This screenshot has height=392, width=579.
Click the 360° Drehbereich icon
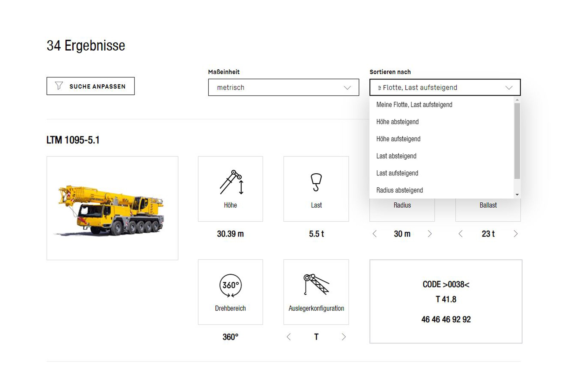(230, 285)
